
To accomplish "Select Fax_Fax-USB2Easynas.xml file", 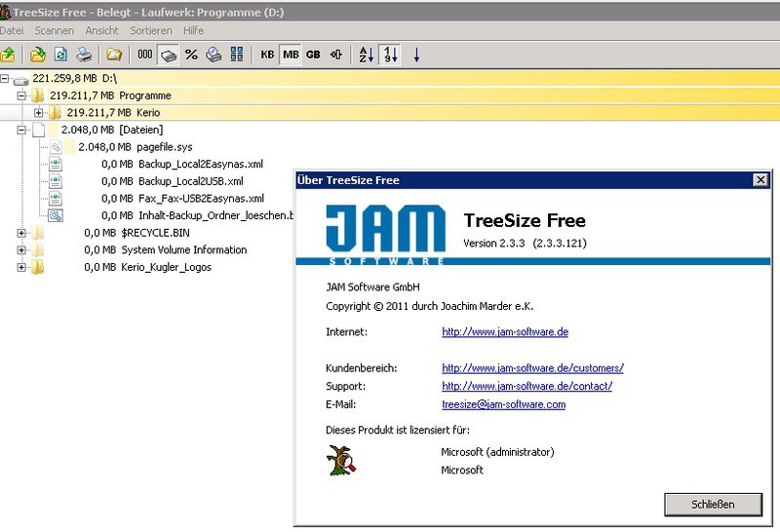I will click(x=182, y=199).
